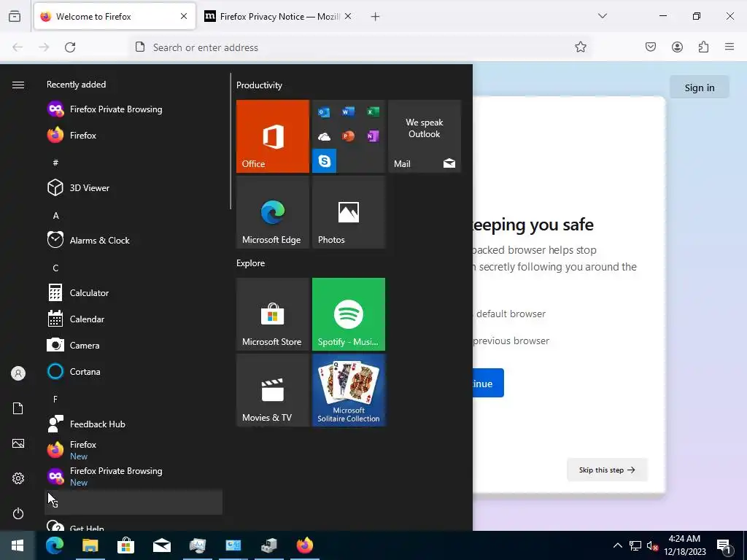Open the Movies & TV tile

(x=273, y=390)
